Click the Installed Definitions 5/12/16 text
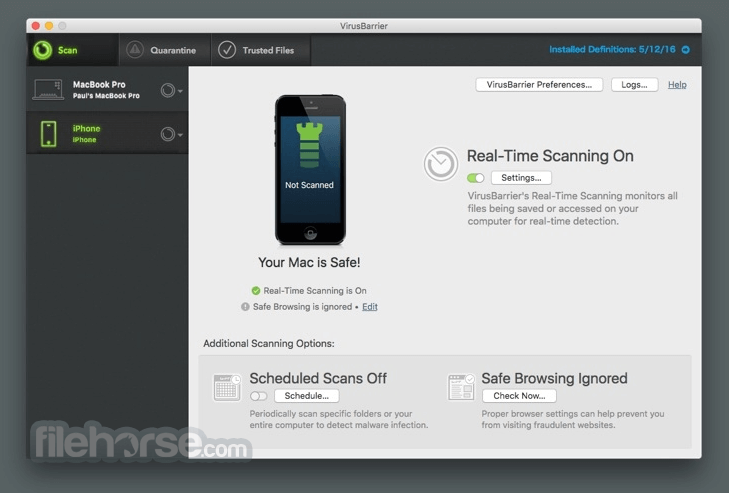This screenshot has height=493, width=729. pyautogui.click(x=612, y=49)
